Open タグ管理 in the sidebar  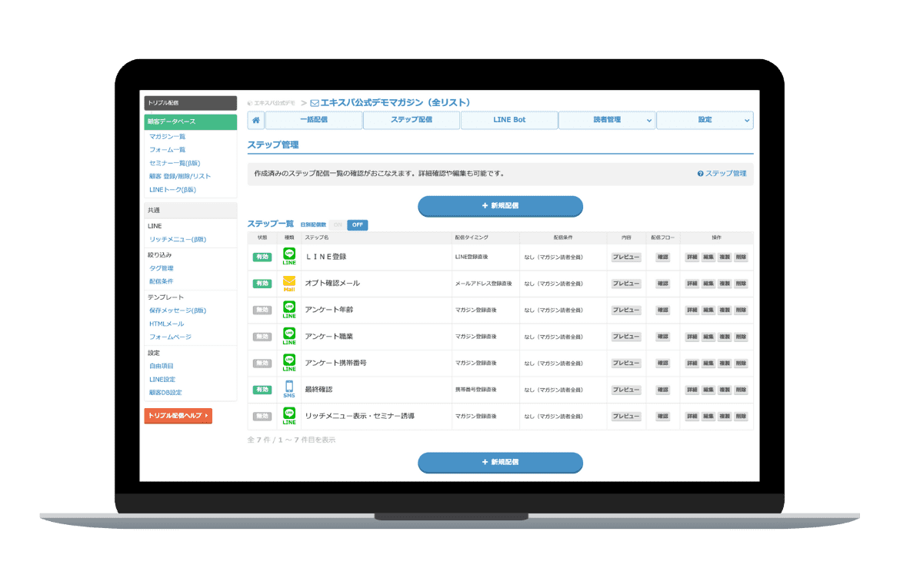click(162, 268)
